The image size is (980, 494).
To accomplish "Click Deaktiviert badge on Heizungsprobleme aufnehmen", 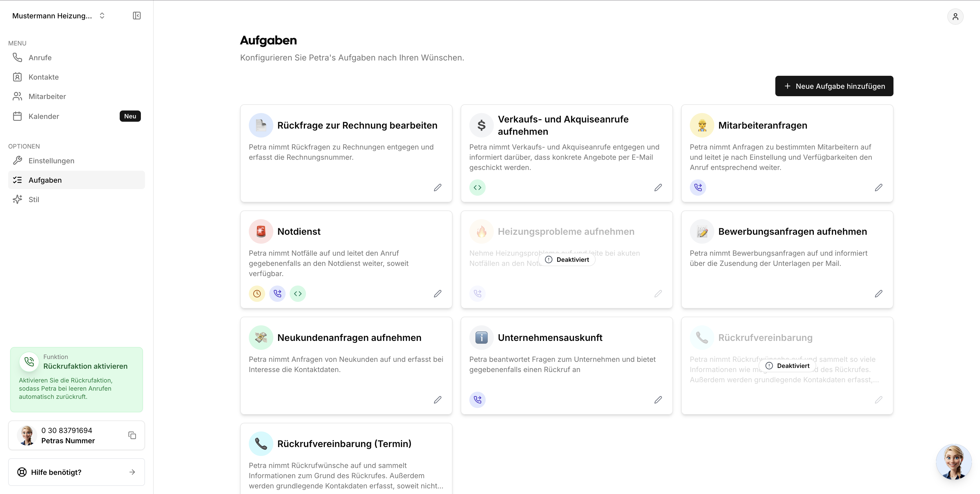I will coord(567,260).
